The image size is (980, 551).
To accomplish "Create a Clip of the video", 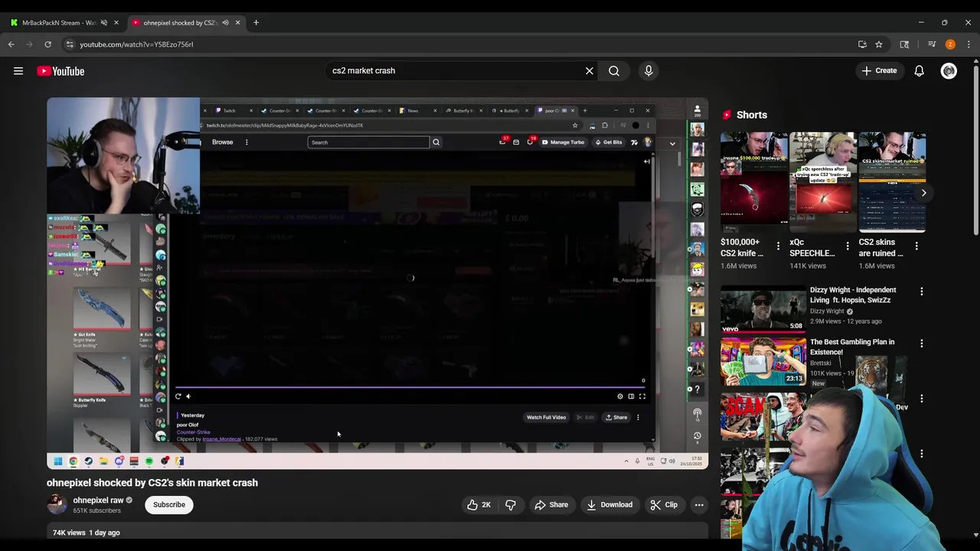I will tap(664, 505).
